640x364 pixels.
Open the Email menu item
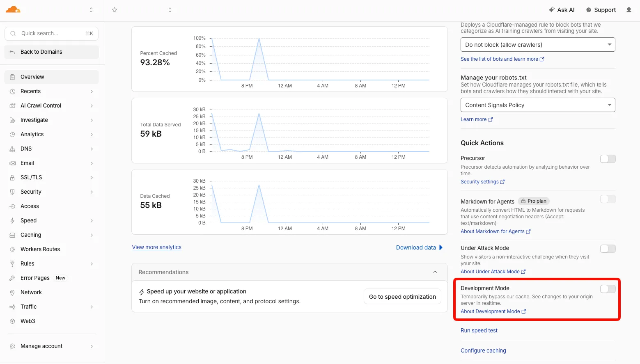[51, 163]
